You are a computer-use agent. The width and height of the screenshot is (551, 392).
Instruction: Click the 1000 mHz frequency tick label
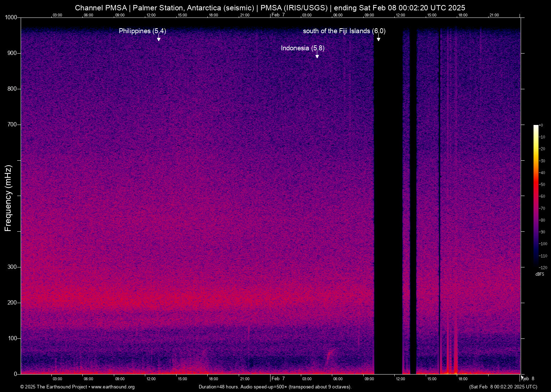(11, 17)
